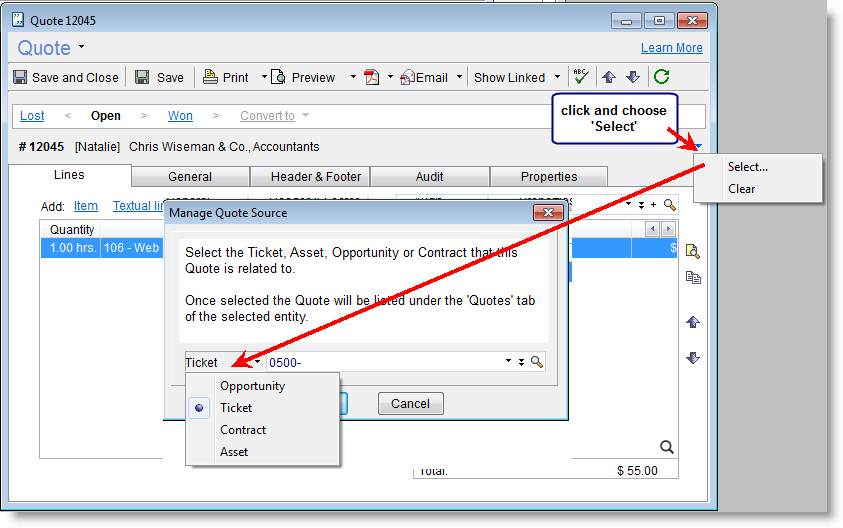
Task: Open the Learn More link
Action: pos(671,48)
